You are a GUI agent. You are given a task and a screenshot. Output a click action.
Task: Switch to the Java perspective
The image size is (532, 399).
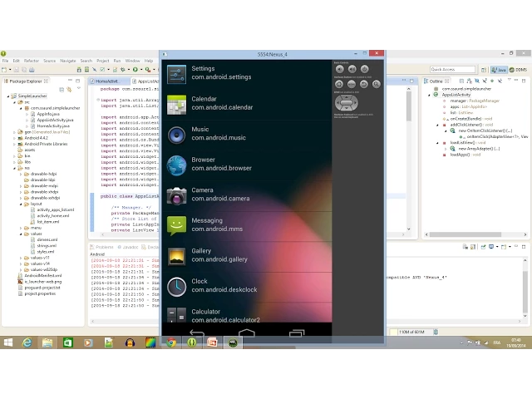coord(499,70)
